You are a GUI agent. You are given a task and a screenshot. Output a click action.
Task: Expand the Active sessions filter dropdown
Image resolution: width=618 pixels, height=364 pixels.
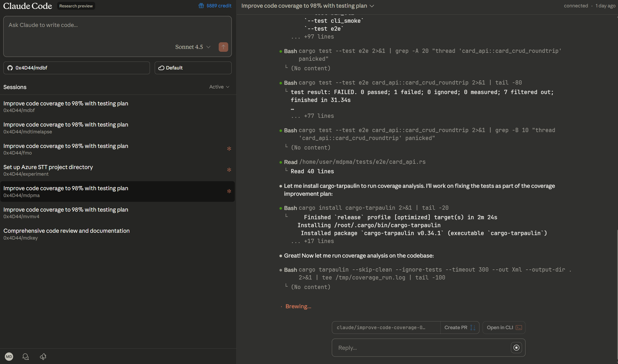click(x=219, y=87)
